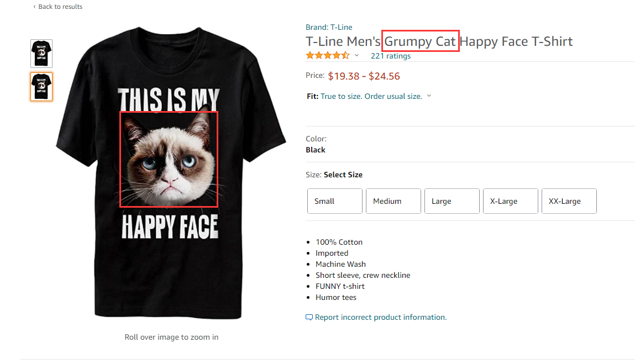The image size is (635, 364).
Task: Select the Small size option
Action: coord(334,201)
